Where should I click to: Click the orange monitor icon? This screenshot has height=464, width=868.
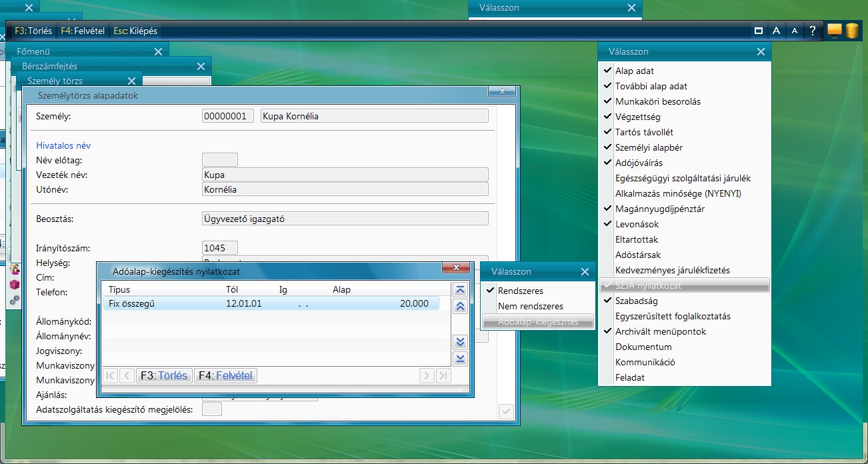click(834, 30)
